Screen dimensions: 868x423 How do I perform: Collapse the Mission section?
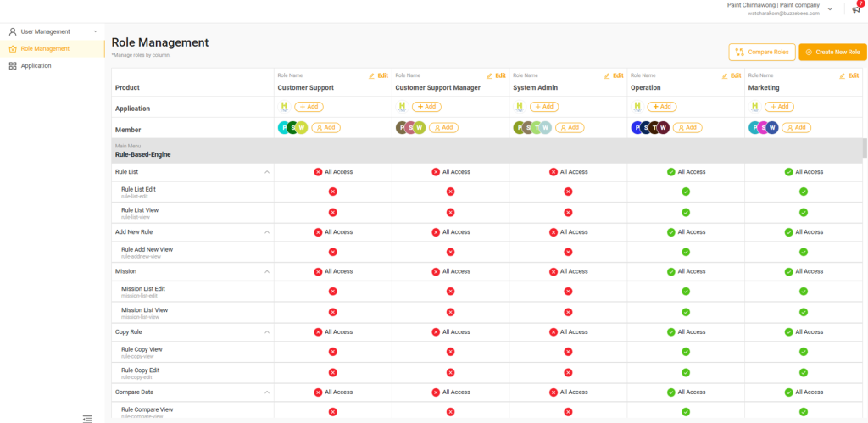pyautogui.click(x=267, y=272)
